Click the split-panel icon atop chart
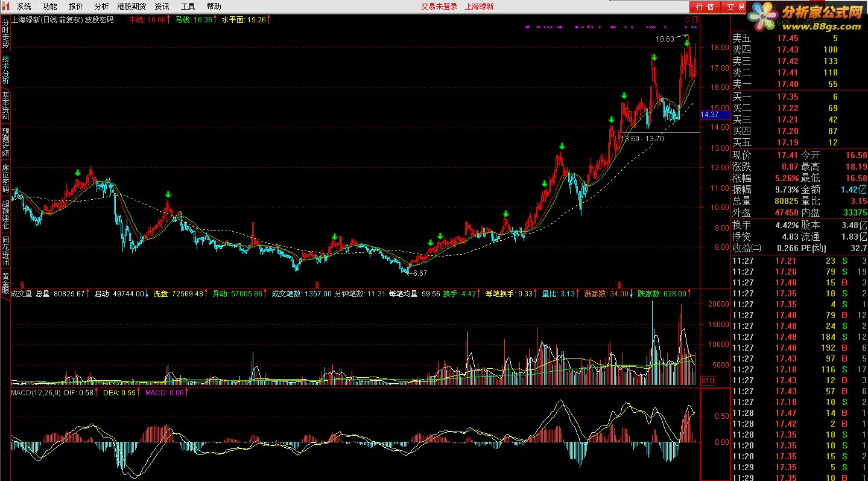 click(694, 19)
